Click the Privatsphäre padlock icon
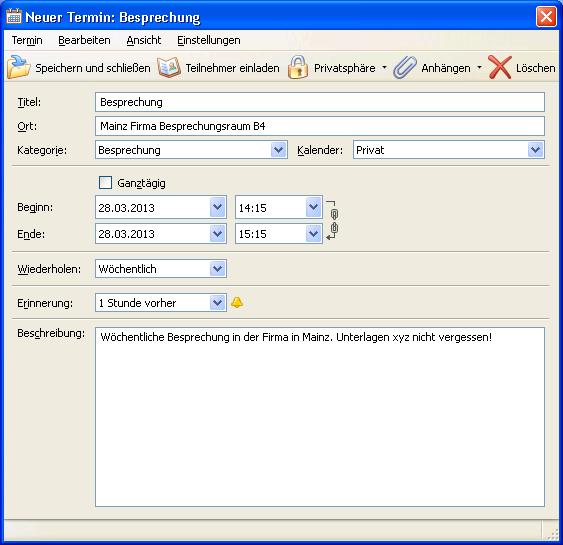Viewport: 563px width, 545px height. click(298, 67)
